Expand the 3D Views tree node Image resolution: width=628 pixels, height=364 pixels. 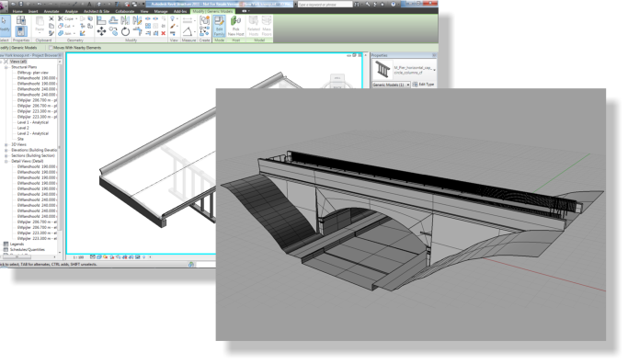pyautogui.click(x=6, y=144)
